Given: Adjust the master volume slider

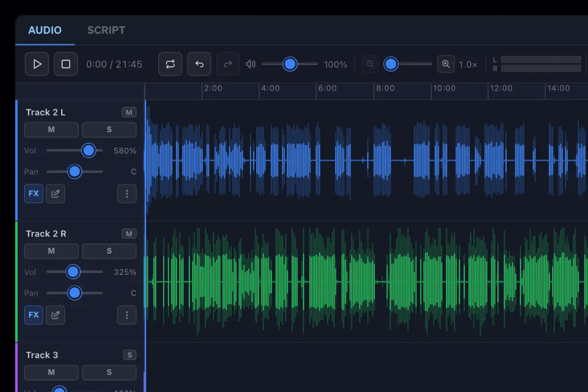Looking at the screenshot, I should (x=290, y=64).
